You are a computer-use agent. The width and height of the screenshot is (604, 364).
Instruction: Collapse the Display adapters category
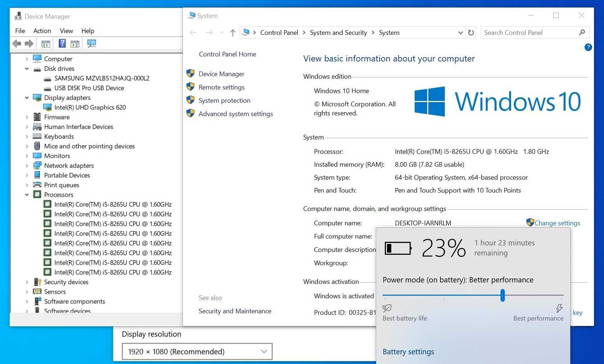click(x=27, y=97)
